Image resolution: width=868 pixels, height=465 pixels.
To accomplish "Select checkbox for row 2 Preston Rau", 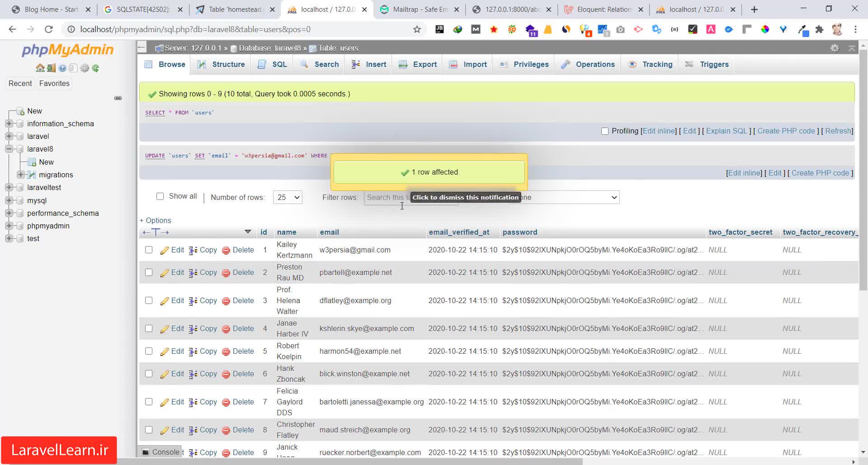I will (149, 272).
